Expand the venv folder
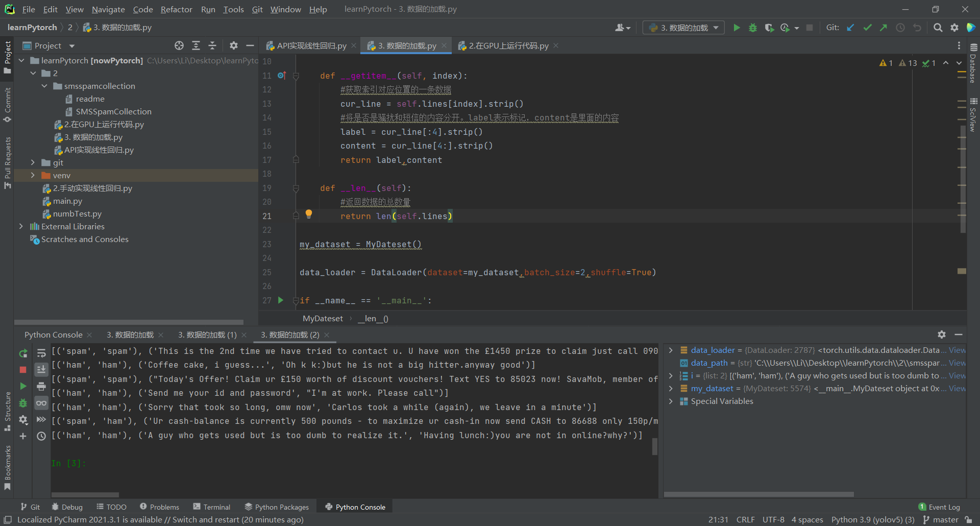The height and width of the screenshot is (526, 980). coord(33,175)
